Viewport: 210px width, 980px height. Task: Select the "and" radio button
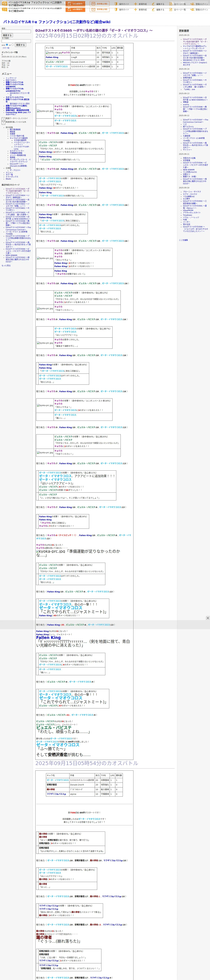pos(7,45)
